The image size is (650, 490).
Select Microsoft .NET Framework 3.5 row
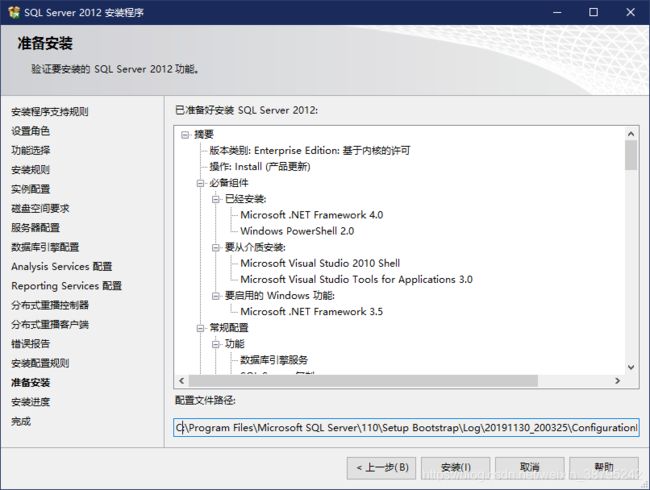(x=312, y=312)
